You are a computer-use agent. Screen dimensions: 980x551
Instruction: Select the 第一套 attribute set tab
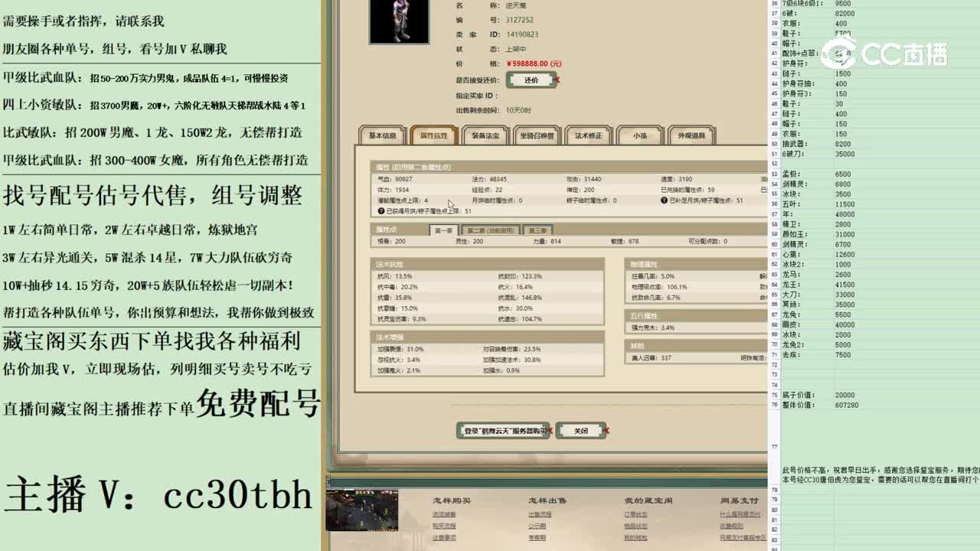pos(444,230)
